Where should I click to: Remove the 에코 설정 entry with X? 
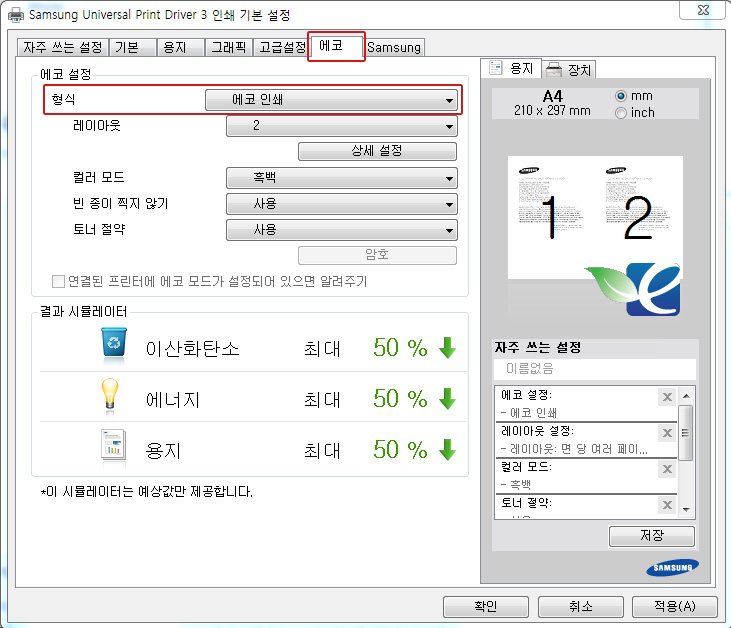pyautogui.click(x=667, y=397)
